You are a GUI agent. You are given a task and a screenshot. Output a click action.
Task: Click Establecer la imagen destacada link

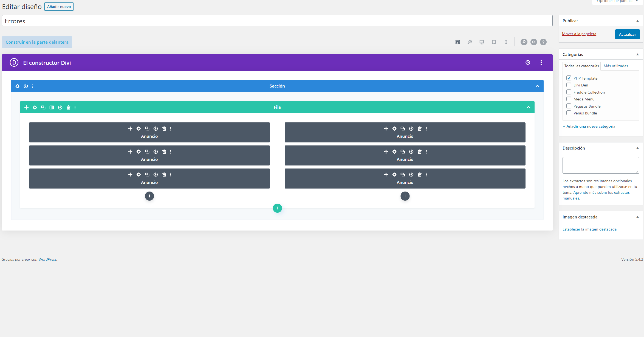point(589,229)
